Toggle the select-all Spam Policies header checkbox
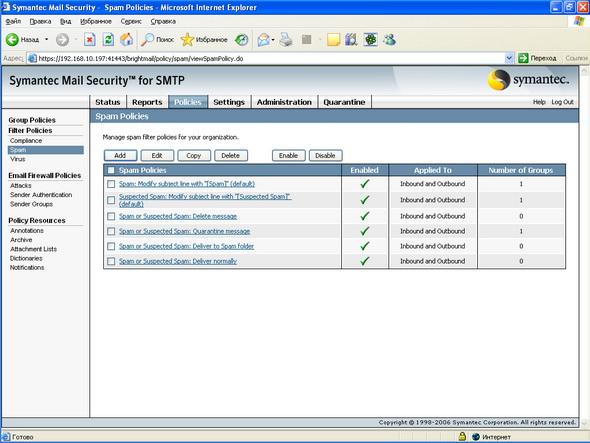This screenshot has width=590, height=443. click(111, 170)
